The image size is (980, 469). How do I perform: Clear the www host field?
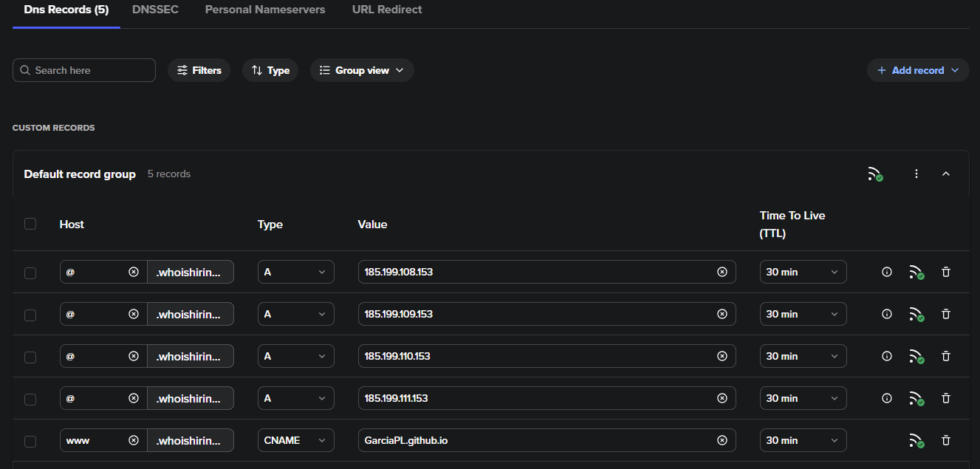tap(134, 440)
